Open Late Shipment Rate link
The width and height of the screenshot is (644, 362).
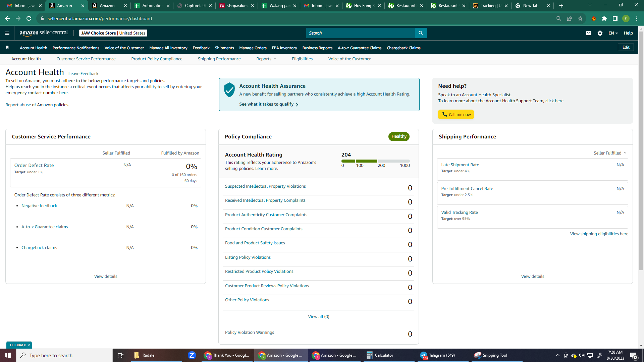pos(460,165)
